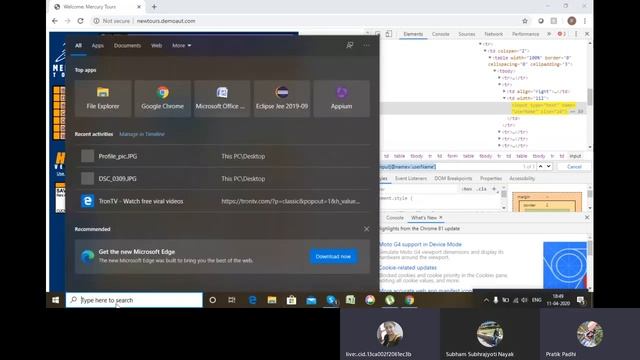Screen dimensions: 640x360
Task: Click Download now for Microsoft Edge
Action: tap(333, 256)
